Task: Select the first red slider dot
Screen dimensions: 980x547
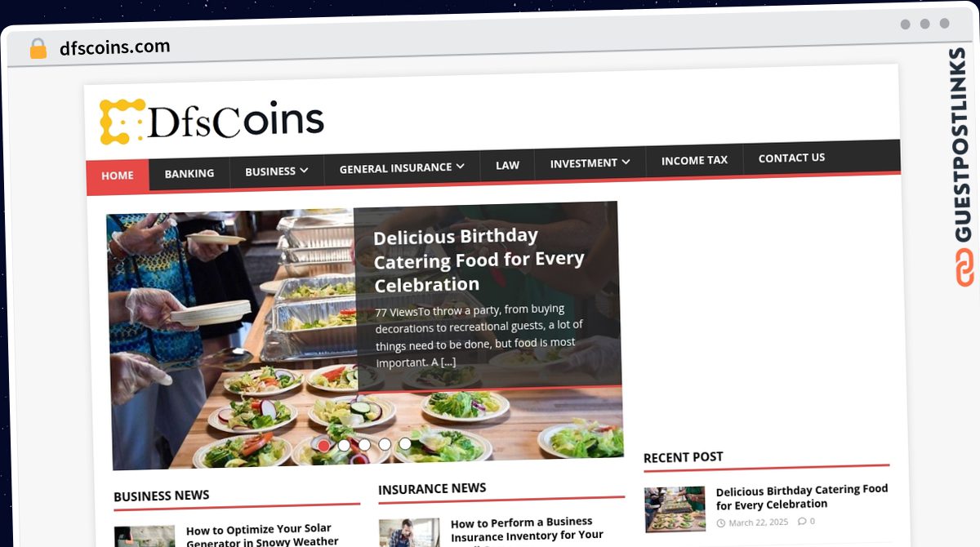Action: pyautogui.click(x=323, y=446)
